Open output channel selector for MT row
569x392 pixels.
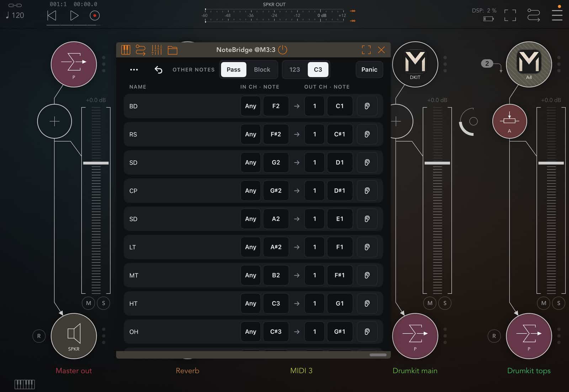point(314,275)
